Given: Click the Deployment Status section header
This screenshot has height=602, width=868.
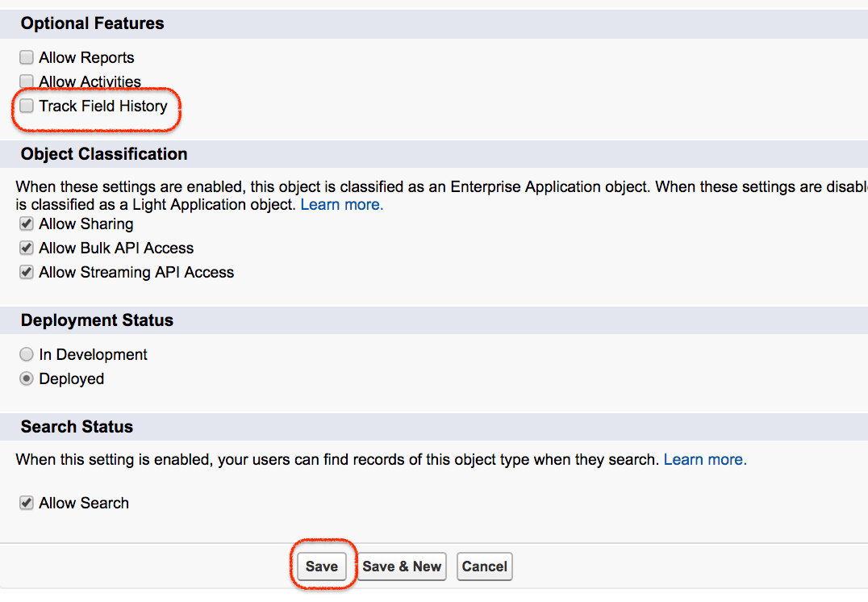Looking at the screenshot, I should coord(96,320).
